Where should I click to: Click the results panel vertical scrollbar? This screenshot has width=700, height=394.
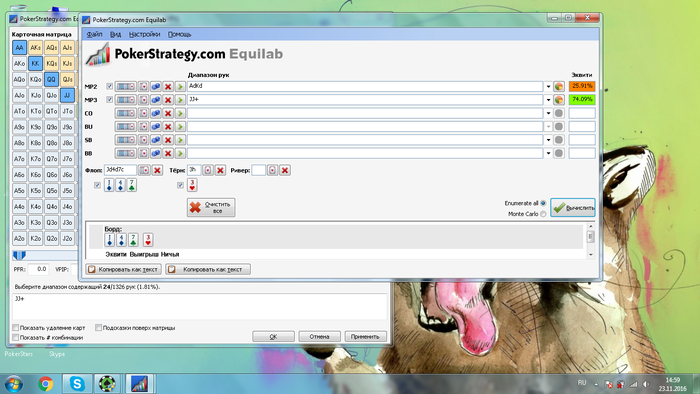point(591,240)
